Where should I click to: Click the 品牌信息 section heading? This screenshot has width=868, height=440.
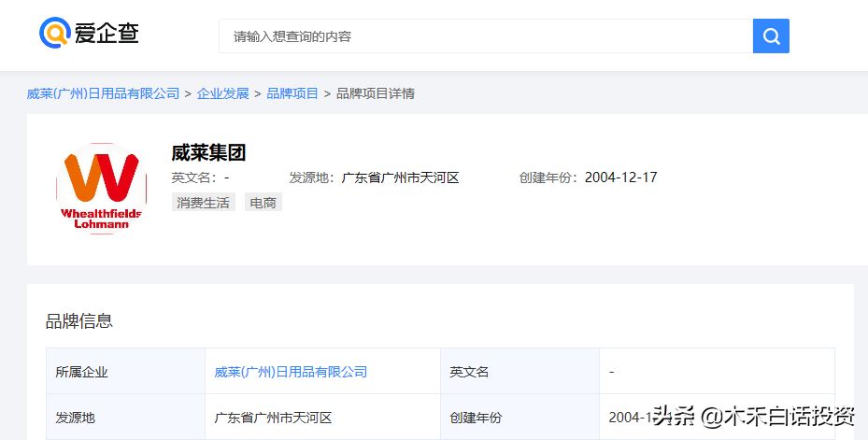click(79, 321)
